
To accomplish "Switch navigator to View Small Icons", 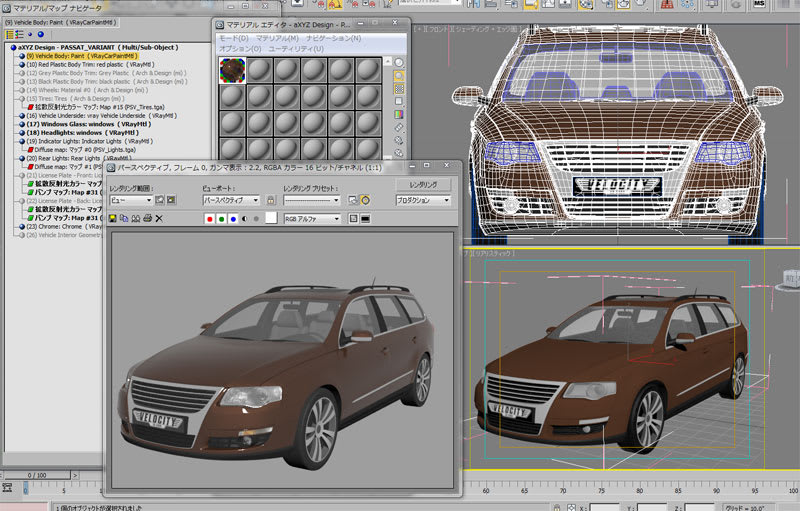I will [x=30, y=35].
